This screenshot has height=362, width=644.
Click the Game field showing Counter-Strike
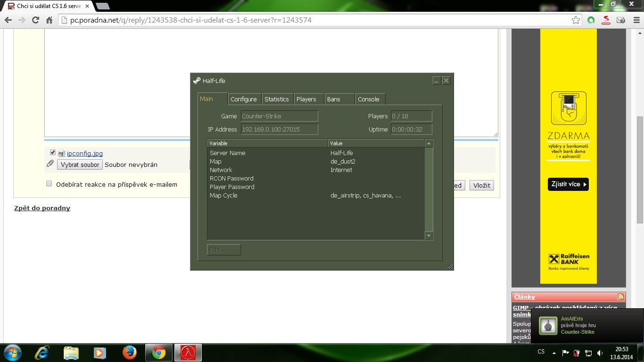pos(280,116)
